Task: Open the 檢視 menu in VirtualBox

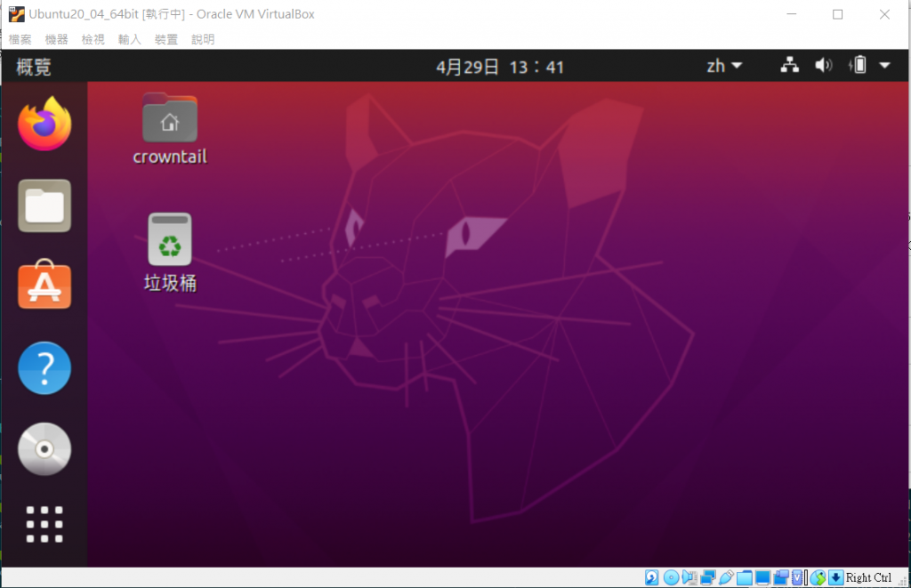Action: 93,39
